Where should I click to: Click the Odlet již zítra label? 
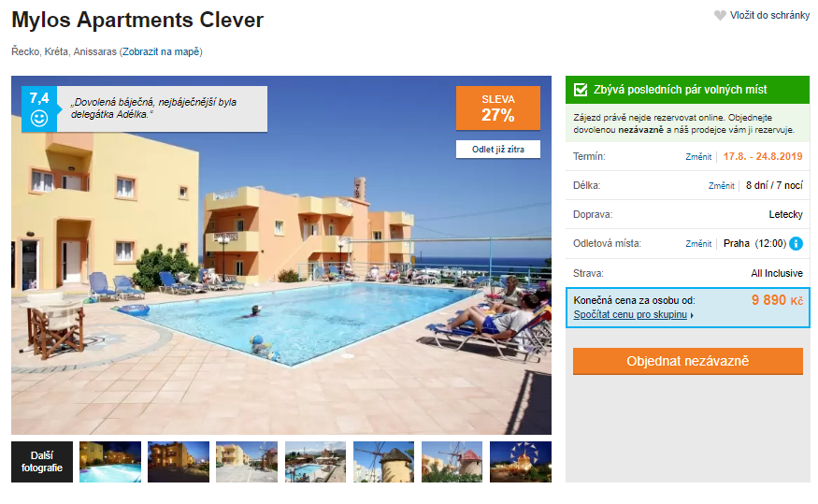click(x=498, y=150)
